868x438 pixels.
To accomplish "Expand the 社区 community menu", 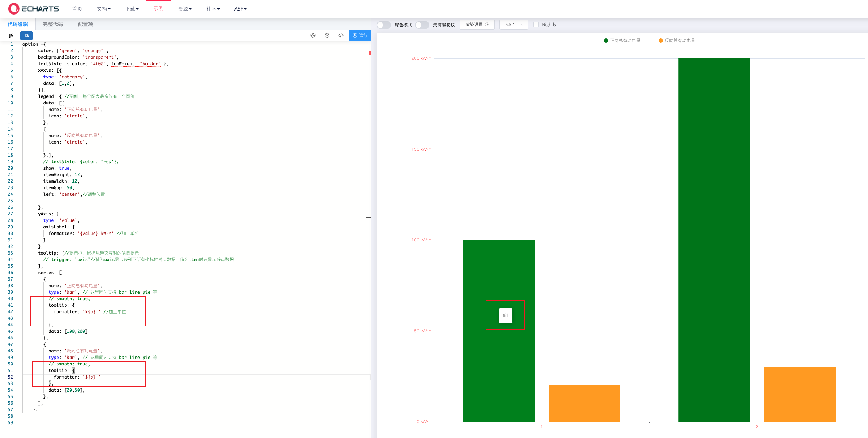I will point(213,9).
